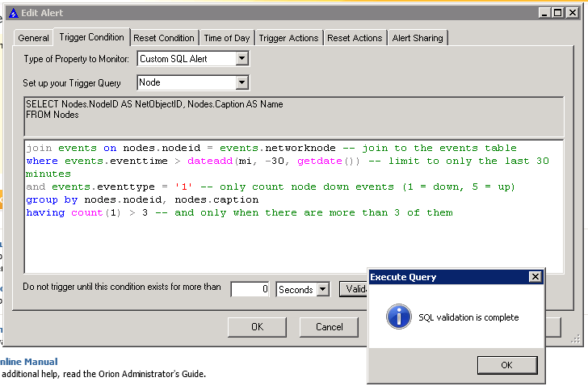588x386 pixels.
Task: Click the read-only SELECT Nodes query box
Action: point(294,117)
